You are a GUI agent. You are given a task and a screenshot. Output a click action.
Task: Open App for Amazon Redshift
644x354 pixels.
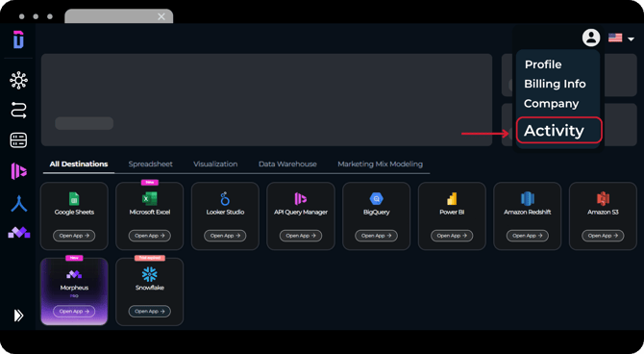click(x=528, y=236)
